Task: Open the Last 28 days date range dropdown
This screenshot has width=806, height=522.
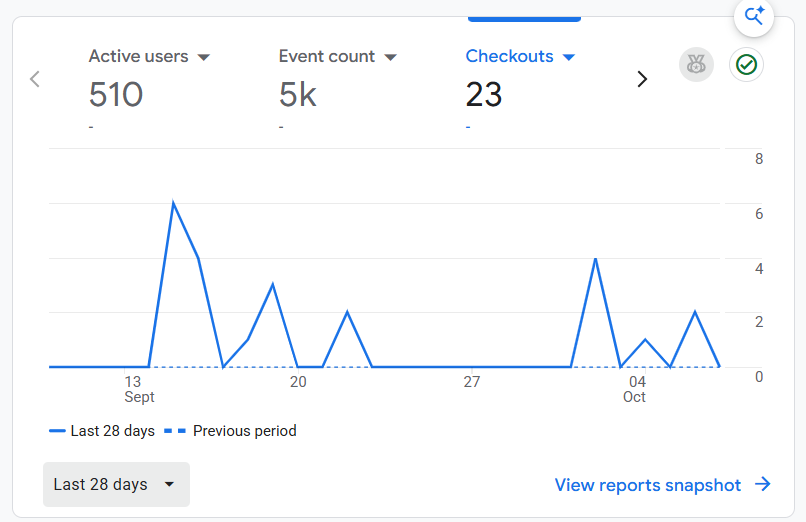Action: [x=116, y=484]
